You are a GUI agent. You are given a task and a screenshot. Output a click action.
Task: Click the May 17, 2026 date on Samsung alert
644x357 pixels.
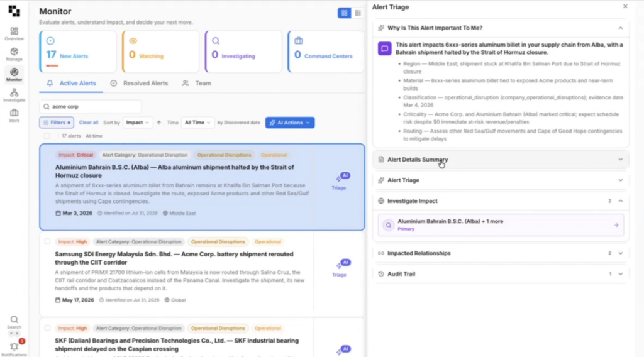(75, 300)
